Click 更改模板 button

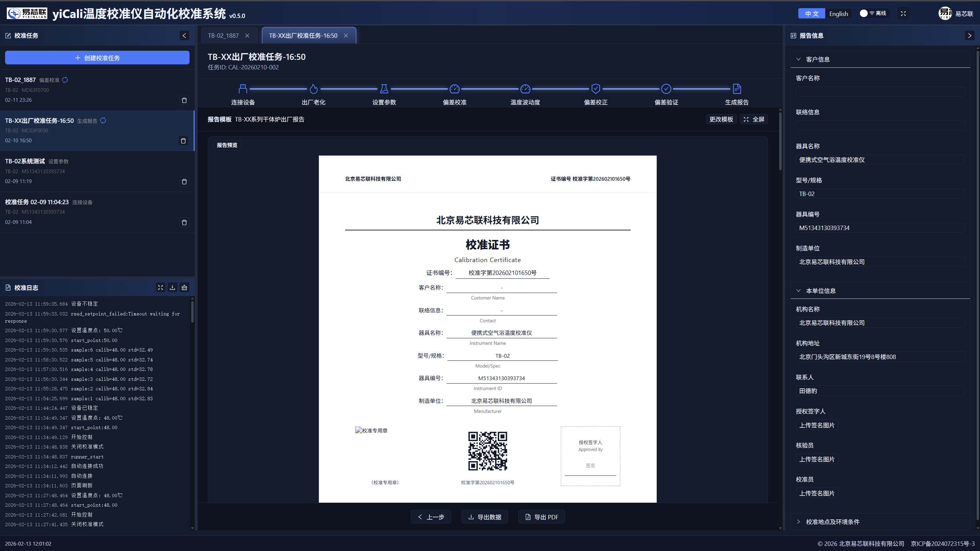point(721,119)
